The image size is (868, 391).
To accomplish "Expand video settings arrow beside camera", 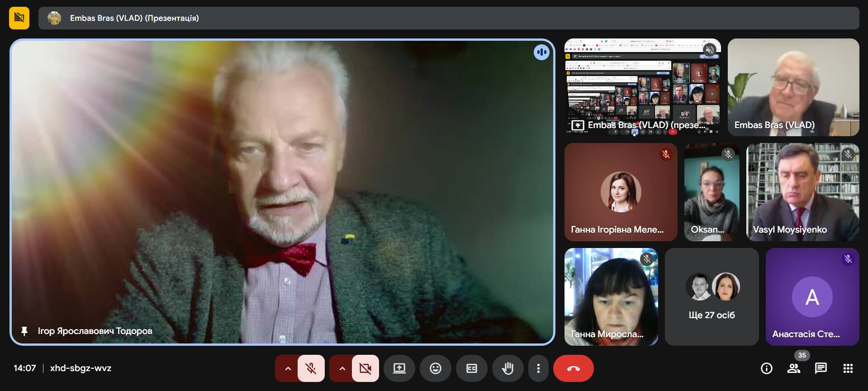I will pyautogui.click(x=342, y=368).
